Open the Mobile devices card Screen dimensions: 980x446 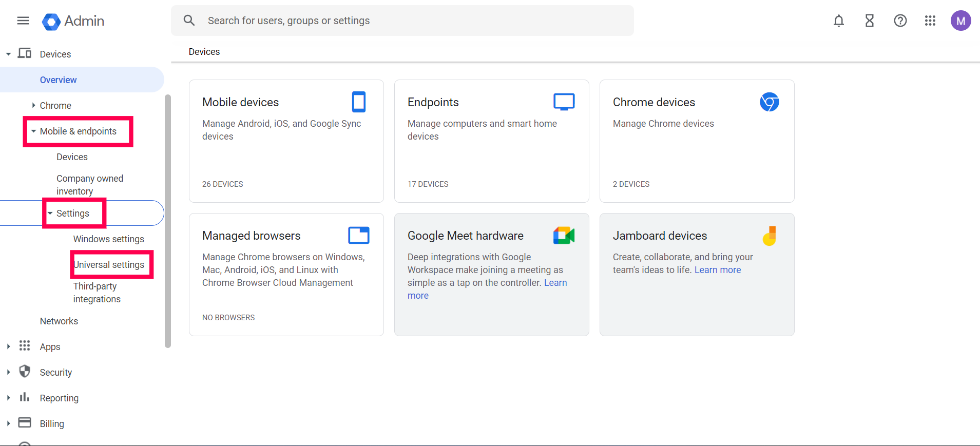coord(286,141)
